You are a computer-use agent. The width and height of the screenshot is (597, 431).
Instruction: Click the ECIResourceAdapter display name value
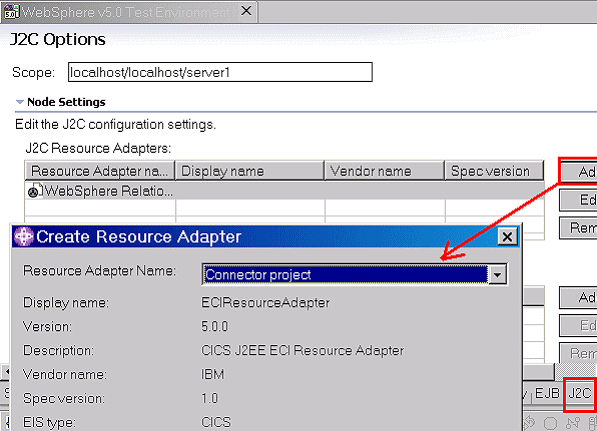click(x=265, y=303)
